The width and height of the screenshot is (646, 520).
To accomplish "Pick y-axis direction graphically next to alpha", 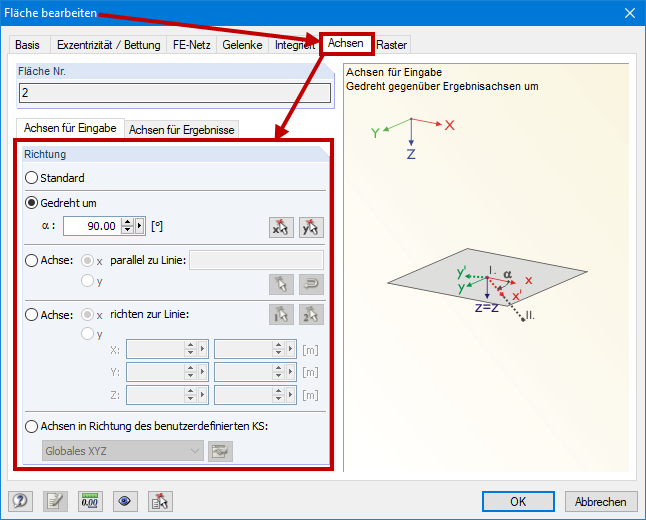I will (311, 227).
